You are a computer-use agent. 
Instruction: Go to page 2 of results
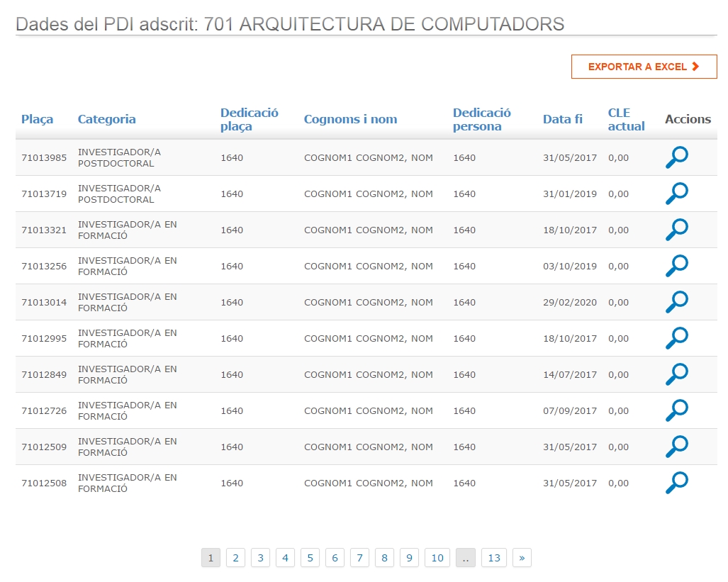click(235, 558)
